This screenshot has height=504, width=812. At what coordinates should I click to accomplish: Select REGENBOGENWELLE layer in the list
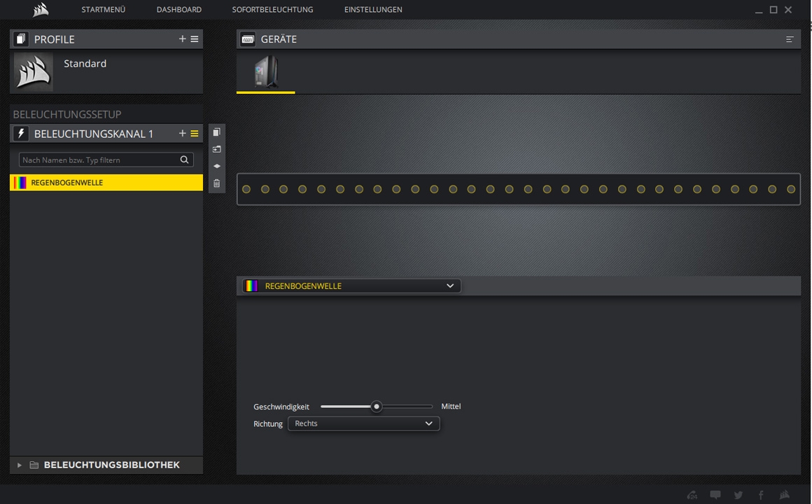(x=106, y=182)
